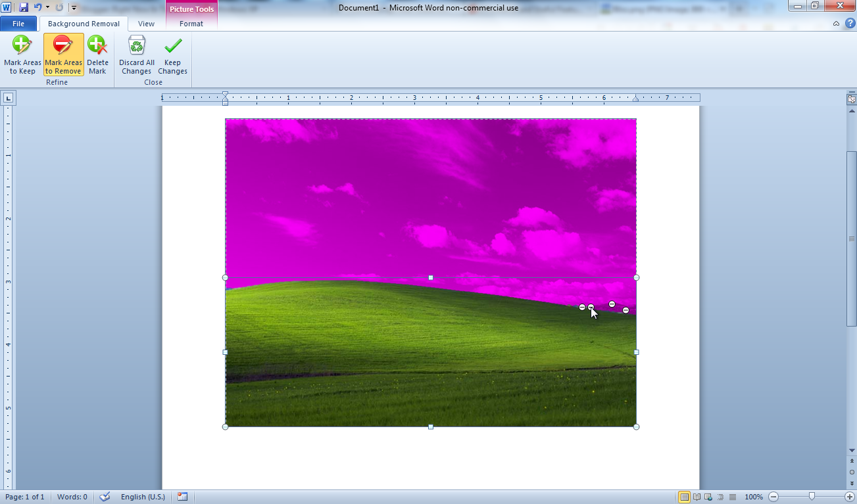Switch to Full Screen Reading view
The width and height of the screenshot is (857, 504).
697,497
